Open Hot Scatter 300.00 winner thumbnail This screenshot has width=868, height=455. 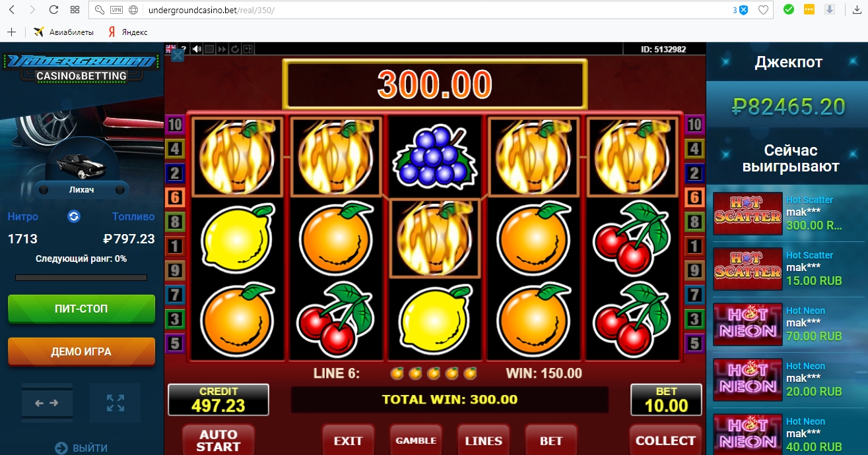pos(748,214)
